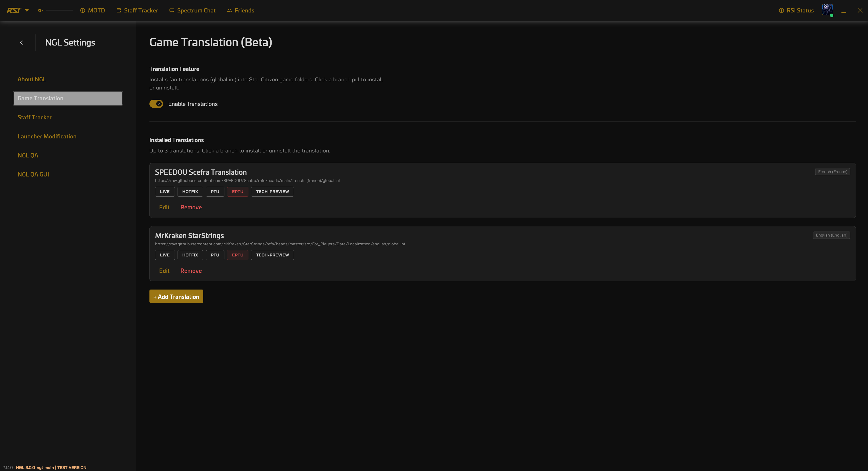This screenshot has width=868, height=471.
Task: Toggle TECH-PREVIEW branch for MrKraken StarStrings
Action: (272, 255)
